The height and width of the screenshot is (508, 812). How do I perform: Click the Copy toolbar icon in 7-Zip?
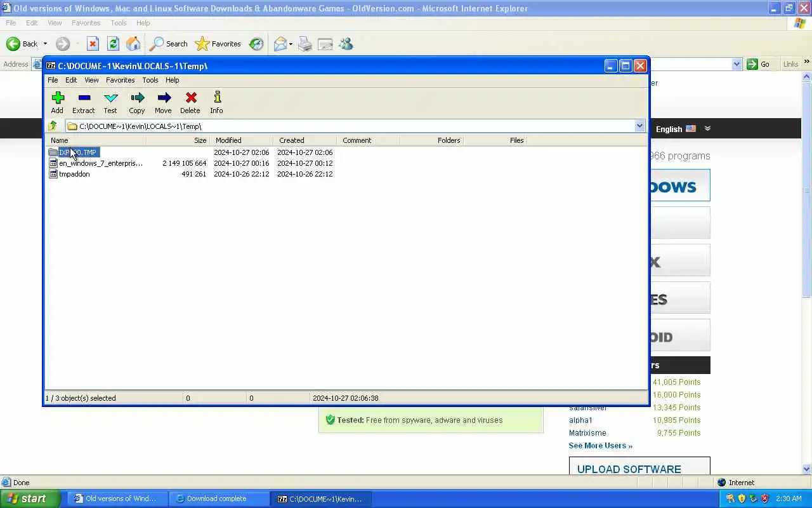click(137, 102)
